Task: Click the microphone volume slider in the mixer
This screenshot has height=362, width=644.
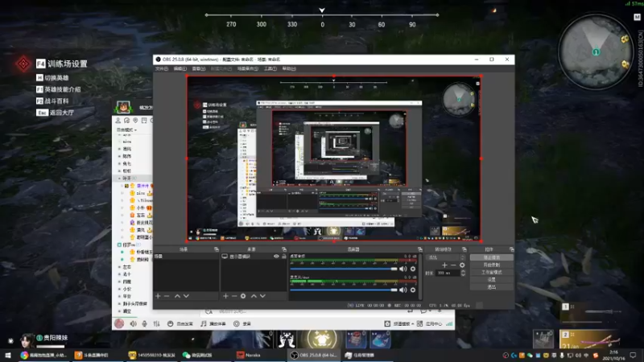Action: pyautogui.click(x=344, y=290)
